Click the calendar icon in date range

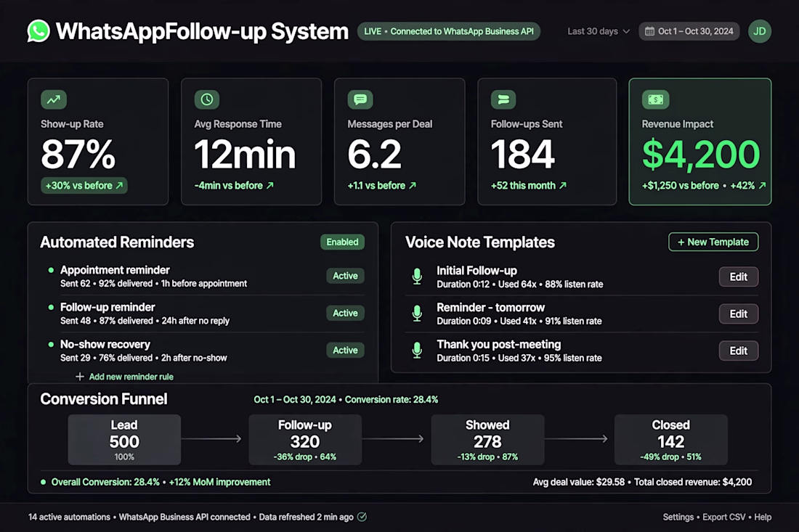coord(649,31)
